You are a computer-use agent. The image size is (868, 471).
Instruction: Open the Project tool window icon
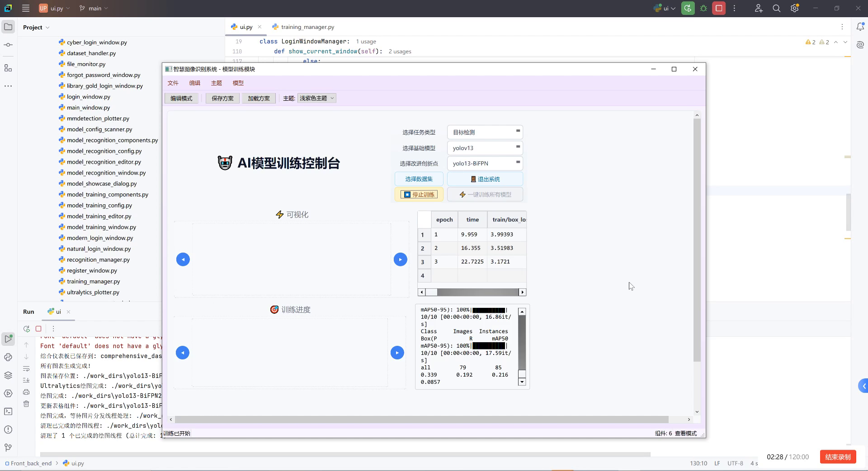pyautogui.click(x=8, y=27)
